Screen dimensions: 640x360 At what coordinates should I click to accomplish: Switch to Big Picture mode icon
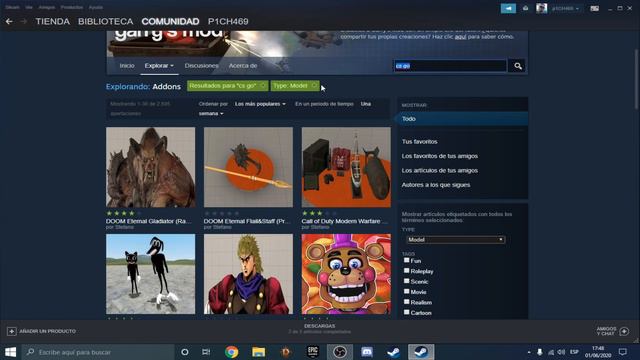[x=595, y=8]
